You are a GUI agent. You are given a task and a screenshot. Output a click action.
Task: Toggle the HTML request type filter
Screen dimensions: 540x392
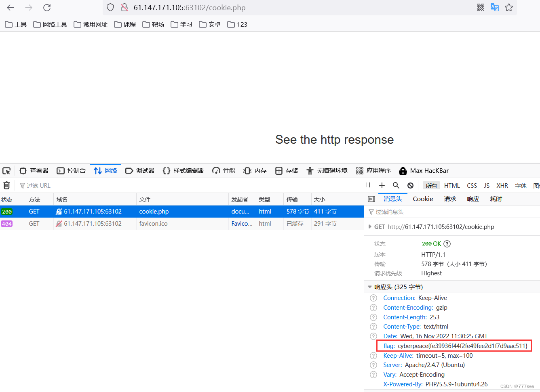click(452, 186)
